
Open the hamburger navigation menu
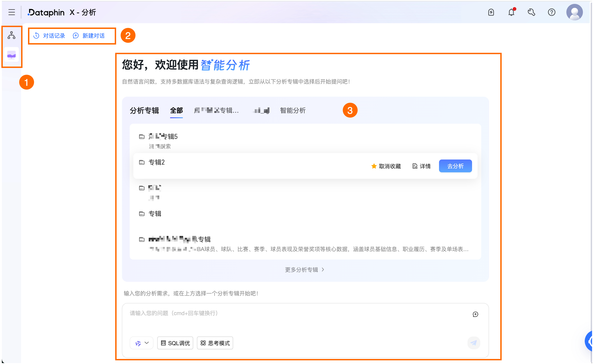pyautogui.click(x=11, y=12)
